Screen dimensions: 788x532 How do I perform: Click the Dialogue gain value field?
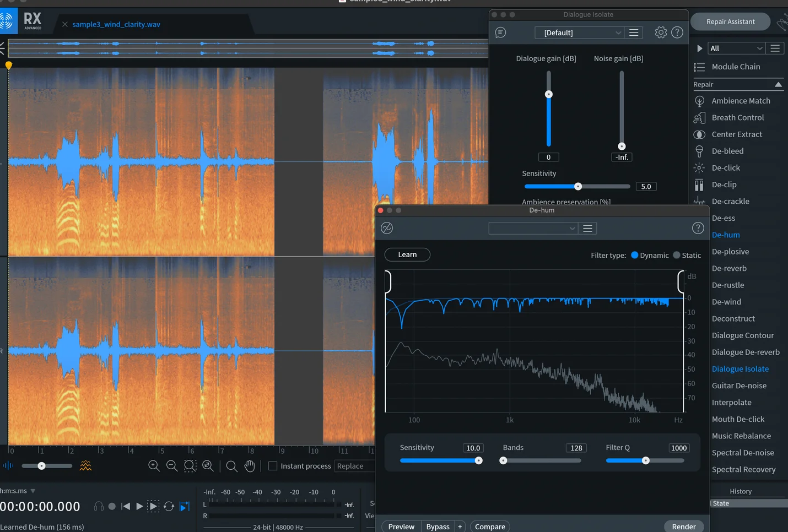(x=548, y=157)
